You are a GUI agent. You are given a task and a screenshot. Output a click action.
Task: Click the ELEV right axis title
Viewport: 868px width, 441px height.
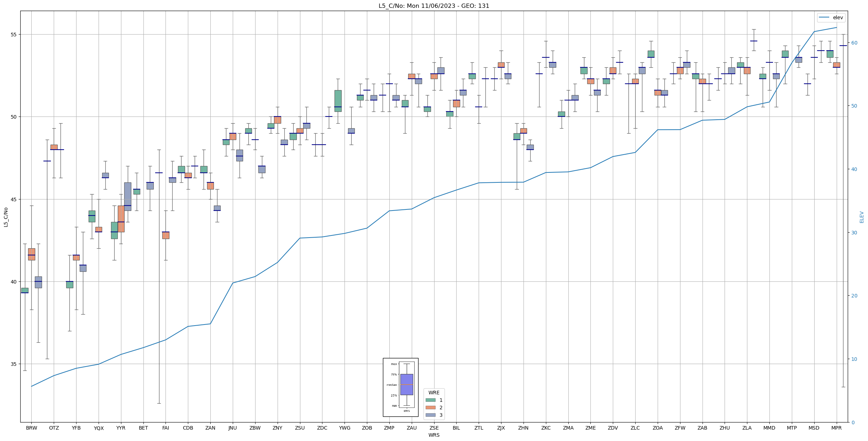[862, 217]
